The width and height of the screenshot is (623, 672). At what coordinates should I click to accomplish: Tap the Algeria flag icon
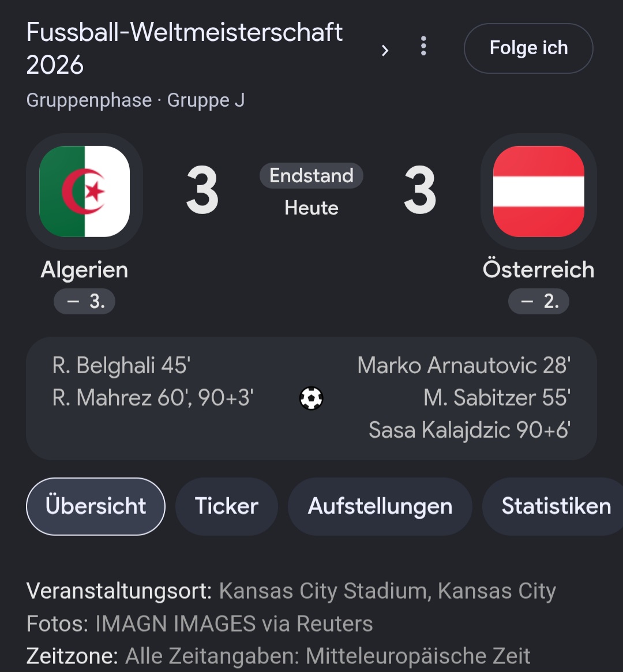click(84, 191)
